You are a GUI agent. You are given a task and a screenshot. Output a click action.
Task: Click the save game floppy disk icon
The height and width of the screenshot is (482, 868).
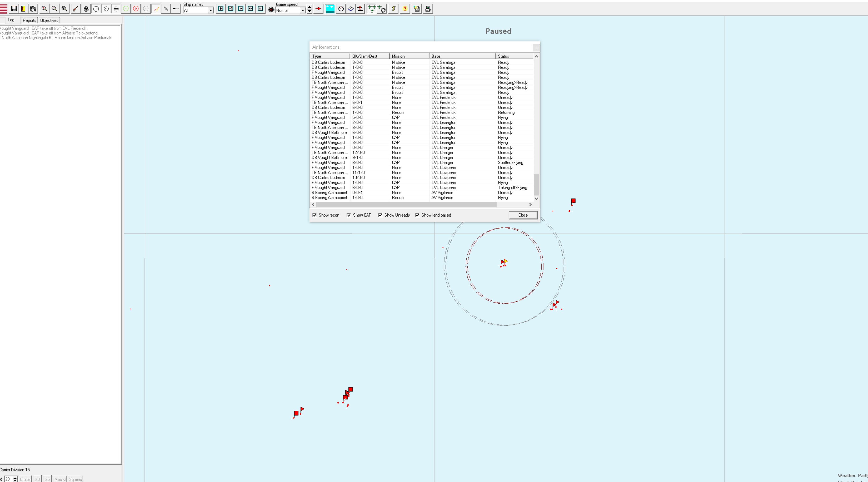[14, 9]
